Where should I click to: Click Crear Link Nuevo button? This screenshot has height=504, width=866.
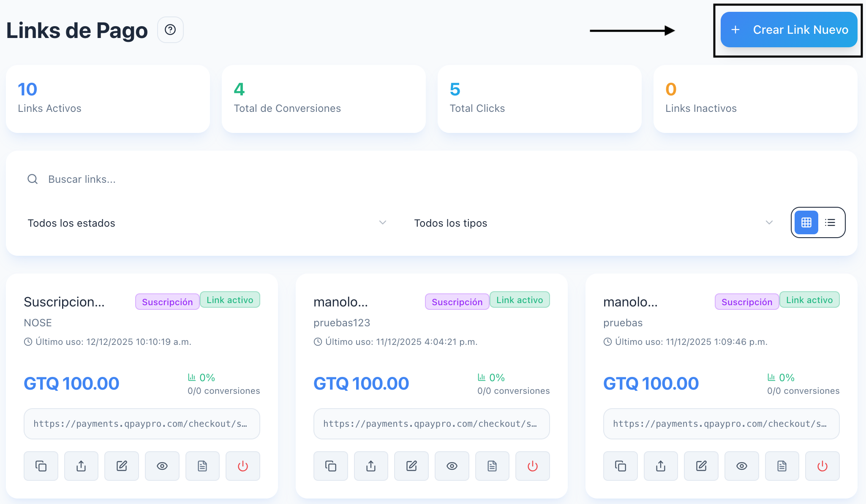(789, 30)
